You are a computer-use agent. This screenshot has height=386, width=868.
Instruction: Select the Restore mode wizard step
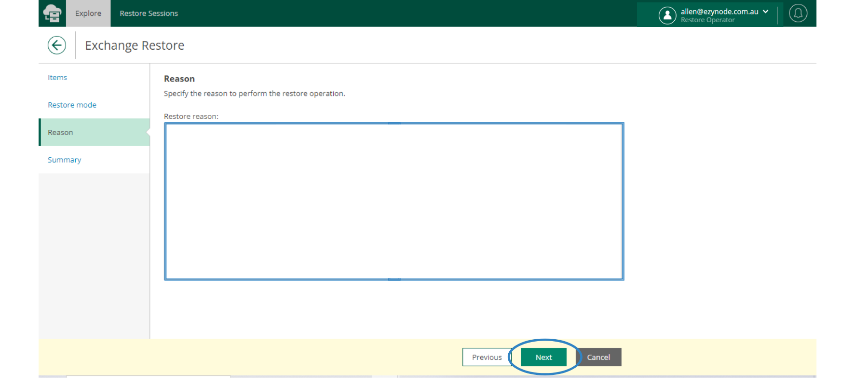94,105
